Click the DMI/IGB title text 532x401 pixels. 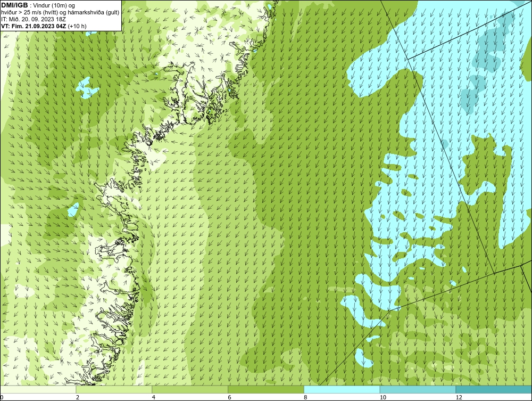pyautogui.click(x=15, y=5)
